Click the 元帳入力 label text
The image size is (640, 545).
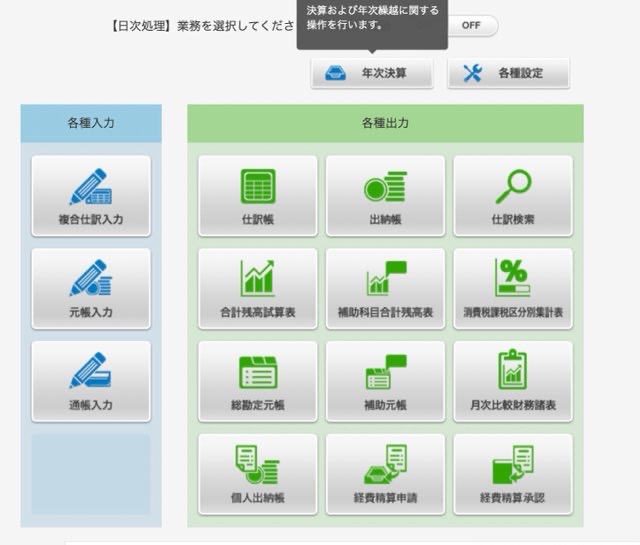(91, 312)
